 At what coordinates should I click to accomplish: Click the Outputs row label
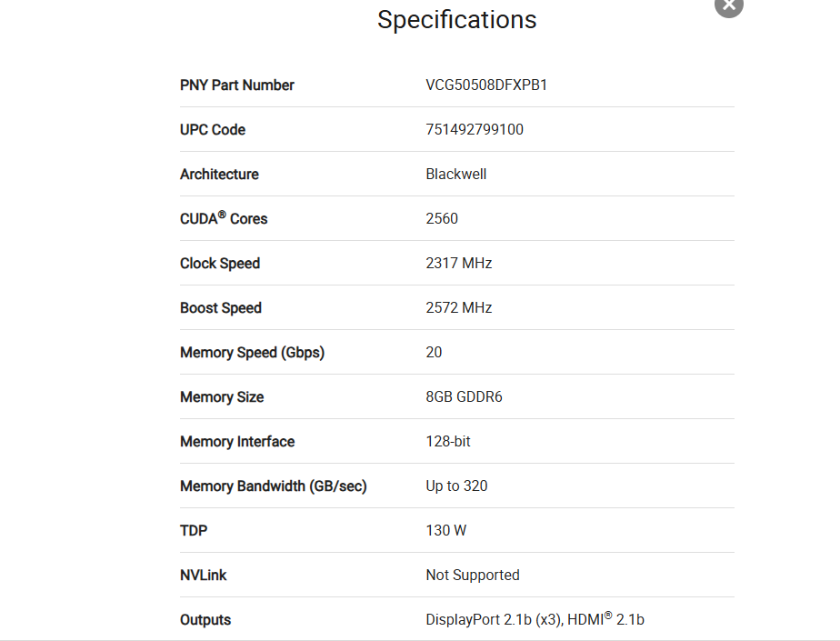click(x=205, y=619)
